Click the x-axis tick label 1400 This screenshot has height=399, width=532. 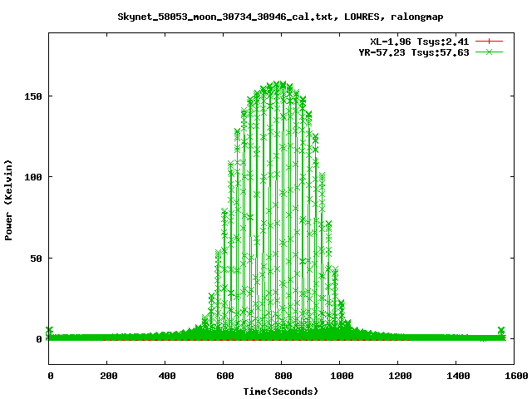pos(458,376)
